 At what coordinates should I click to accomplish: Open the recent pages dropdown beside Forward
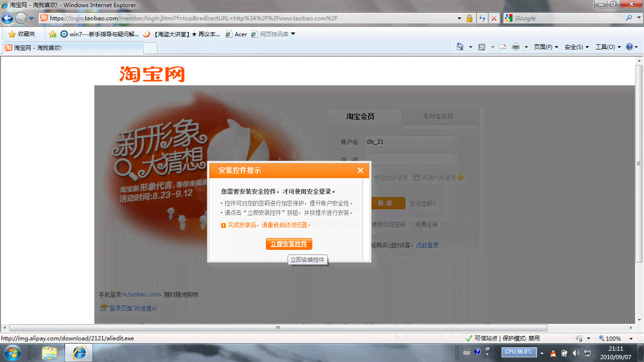tap(32, 18)
